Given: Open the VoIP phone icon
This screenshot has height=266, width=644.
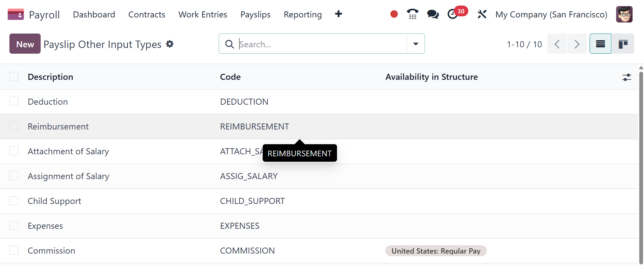Looking at the screenshot, I should [413, 14].
